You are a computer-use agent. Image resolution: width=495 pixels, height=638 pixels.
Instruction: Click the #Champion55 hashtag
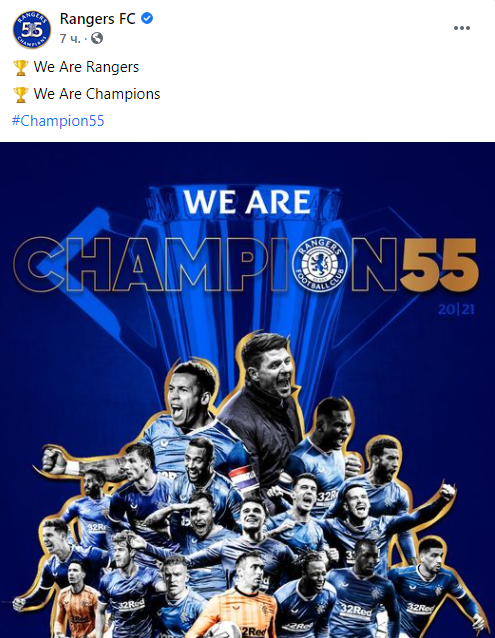click(x=58, y=121)
